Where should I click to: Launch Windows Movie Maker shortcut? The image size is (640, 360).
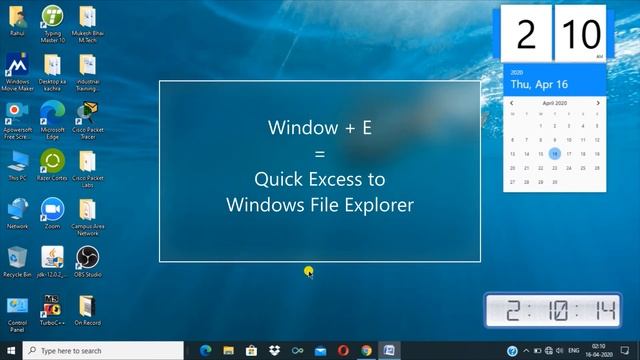17,72
